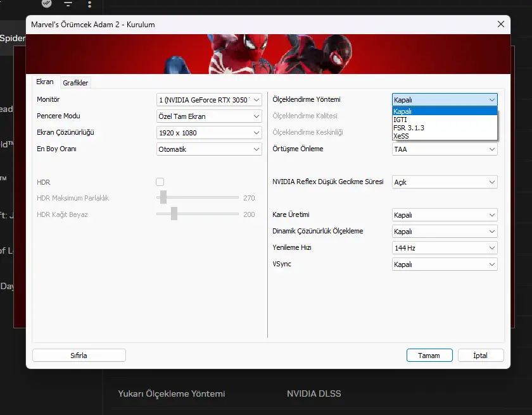532x415 pixels.
Task: Adjust HDR Kağıt Beyaz slider handle
Action: 174,214
